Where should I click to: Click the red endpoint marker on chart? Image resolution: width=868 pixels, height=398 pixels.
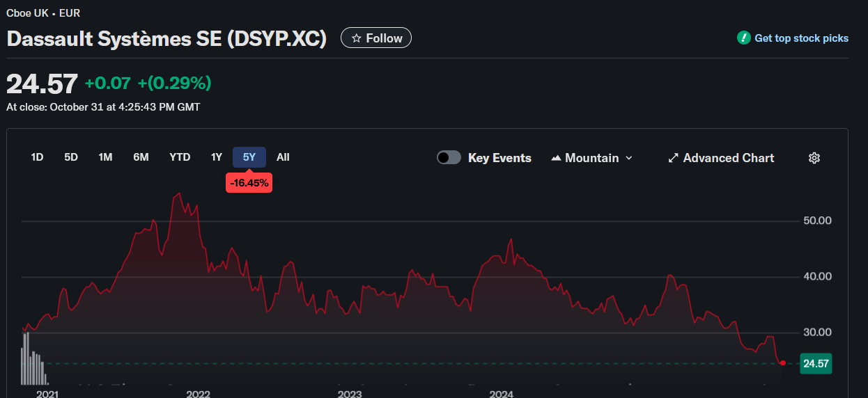click(783, 363)
